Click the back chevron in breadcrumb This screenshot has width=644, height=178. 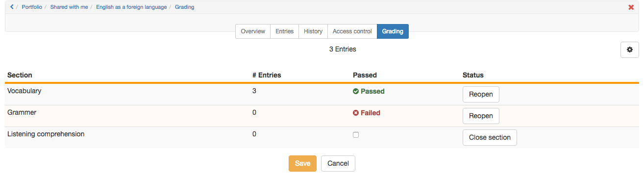[x=12, y=7]
